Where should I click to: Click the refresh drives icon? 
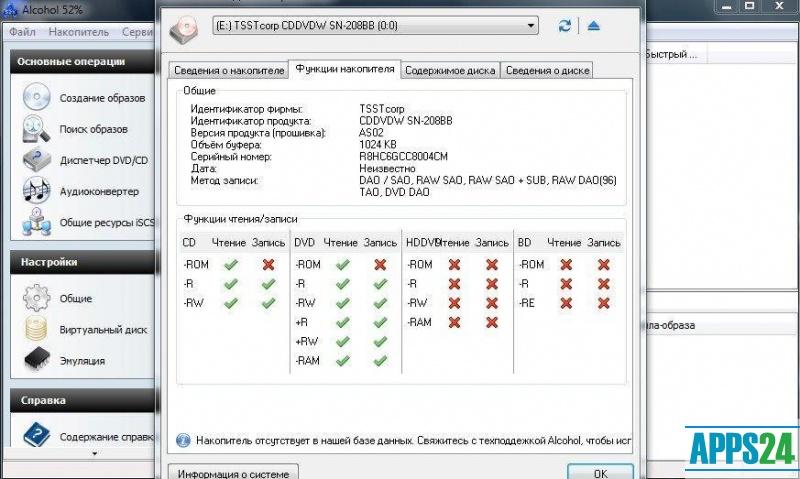[x=564, y=26]
